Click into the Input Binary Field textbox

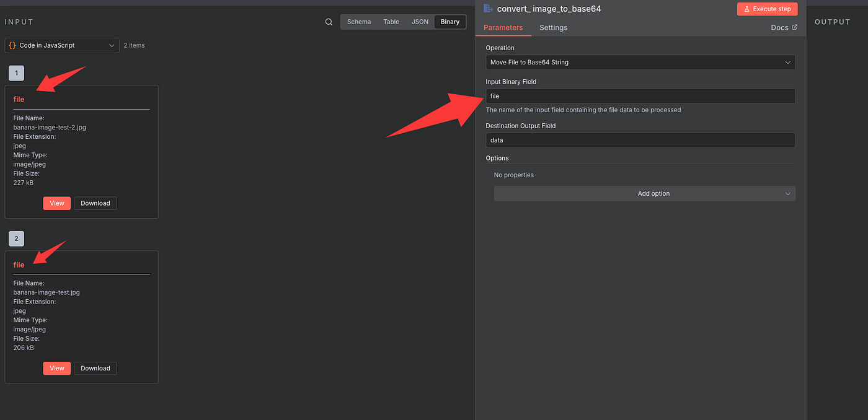coord(640,96)
